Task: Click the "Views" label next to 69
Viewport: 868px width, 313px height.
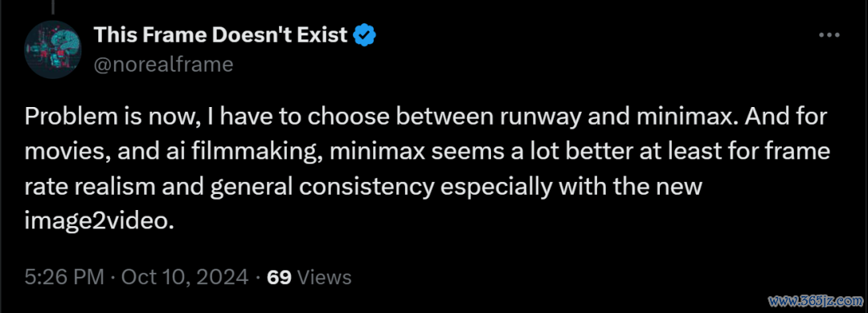Action: (325, 277)
